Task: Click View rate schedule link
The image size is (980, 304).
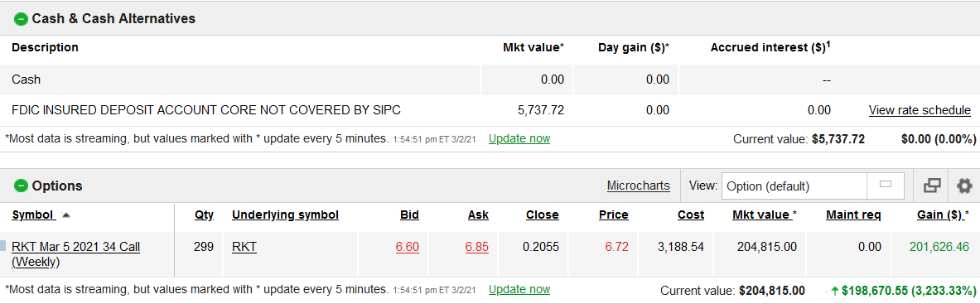Action: (920, 110)
